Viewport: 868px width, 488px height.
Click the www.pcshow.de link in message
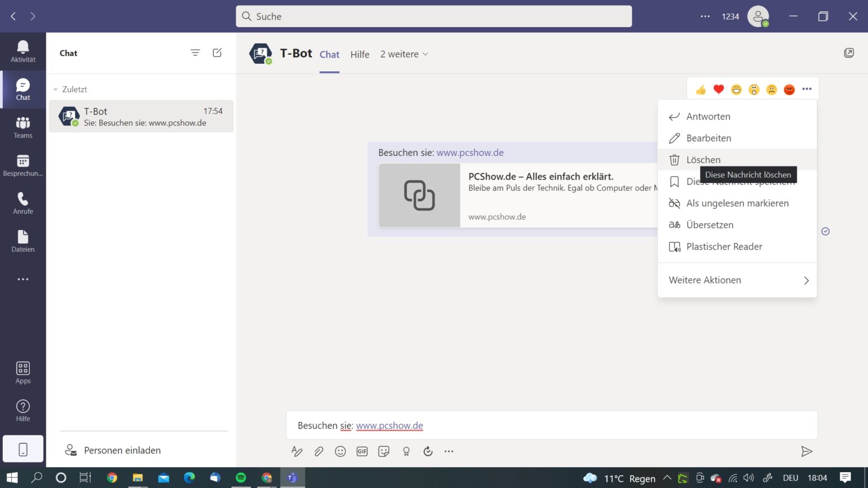470,152
